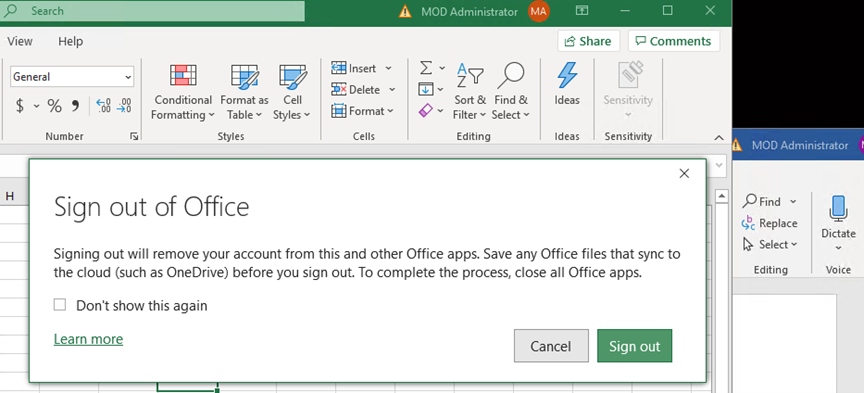Close the Sign out of Office dialog
Viewport: 864px width, 393px height.
[684, 174]
